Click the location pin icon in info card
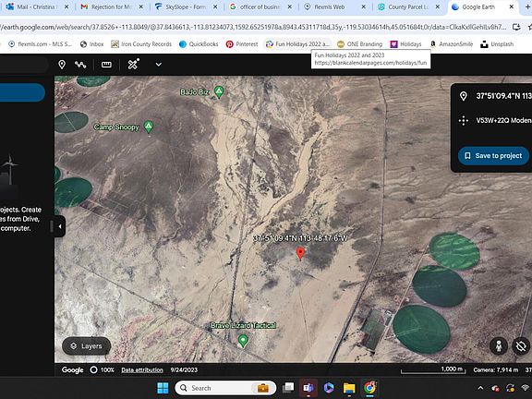Image resolution: width=532 pixels, height=399 pixels. (463, 96)
